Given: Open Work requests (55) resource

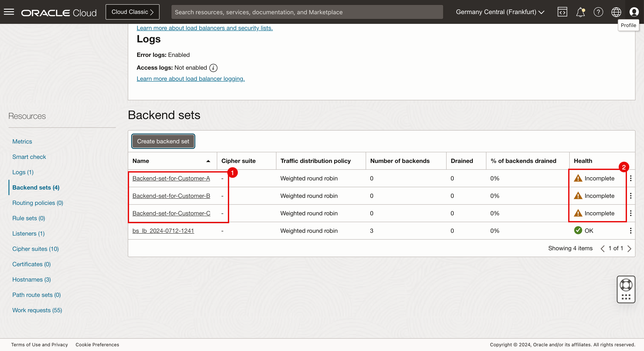Looking at the screenshot, I should tap(37, 310).
